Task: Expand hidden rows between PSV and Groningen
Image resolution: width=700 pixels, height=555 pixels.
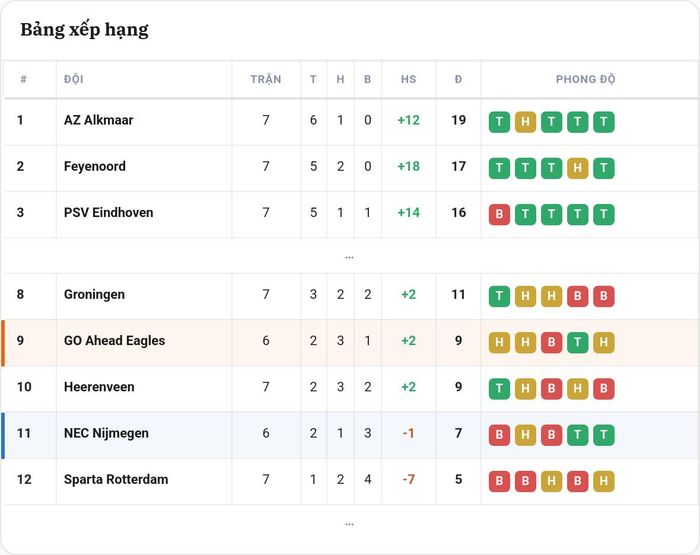Action: click(350, 257)
